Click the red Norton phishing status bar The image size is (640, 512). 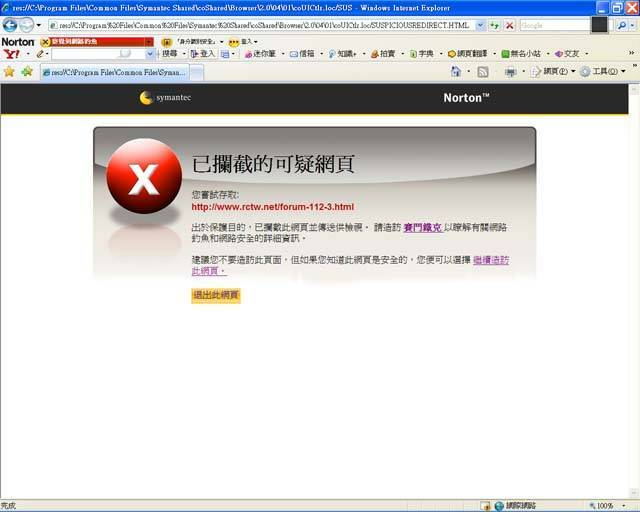click(x=97, y=42)
